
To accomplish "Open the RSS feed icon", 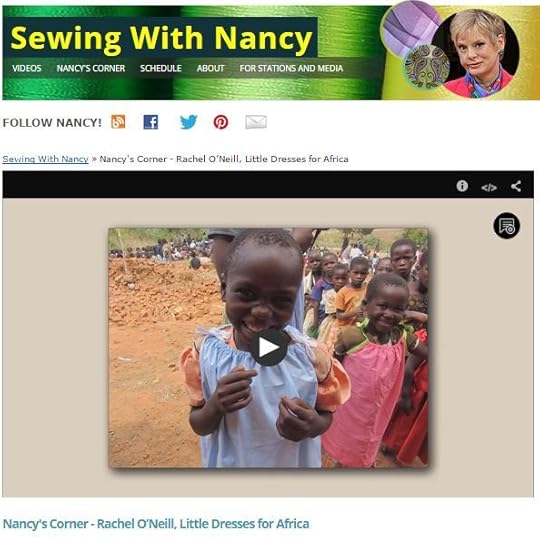I will (118, 122).
